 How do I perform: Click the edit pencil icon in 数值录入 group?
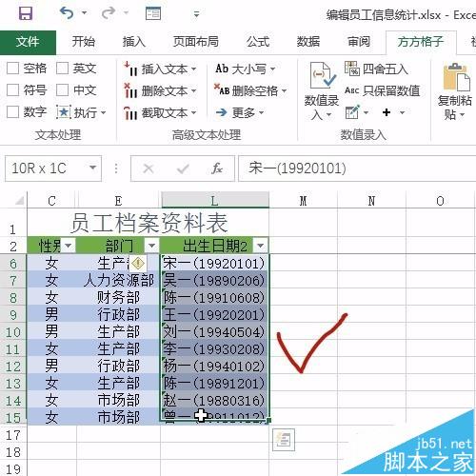point(352,112)
